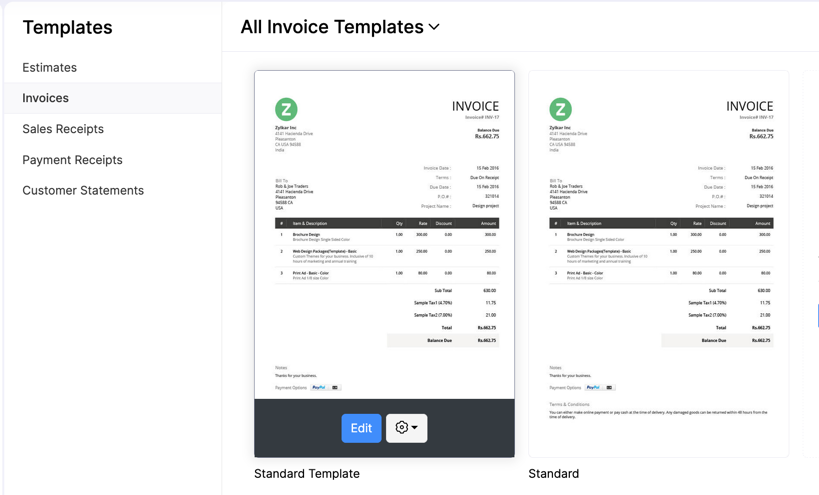The height and width of the screenshot is (495, 819).
Task: Click the Standard name label
Action: click(x=553, y=474)
